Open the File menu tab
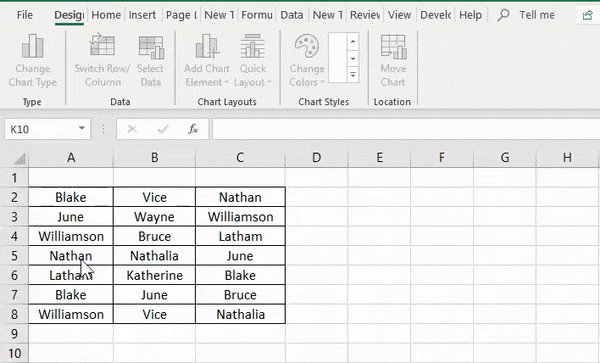The height and width of the screenshot is (363, 600). tap(25, 15)
